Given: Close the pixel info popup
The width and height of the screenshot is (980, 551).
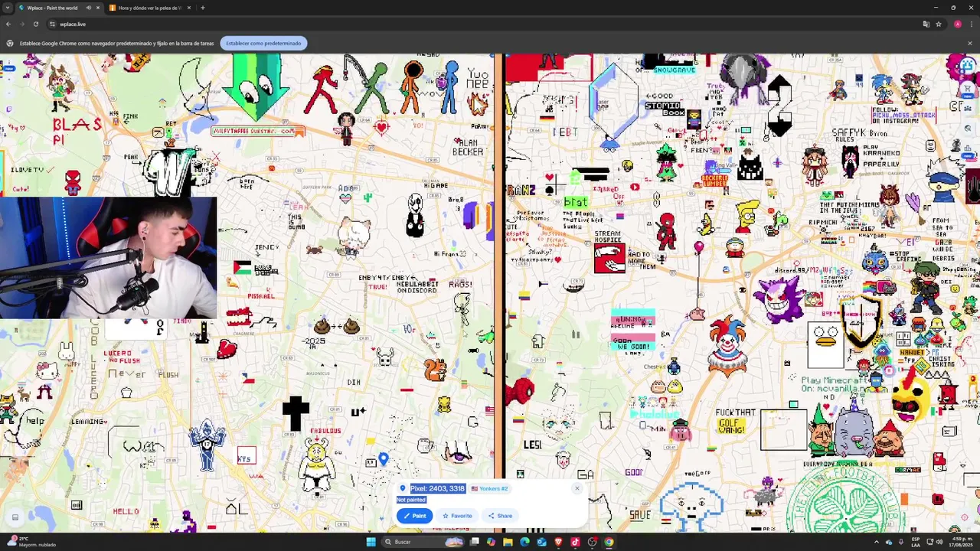Looking at the screenshot, I should (577, 488).
